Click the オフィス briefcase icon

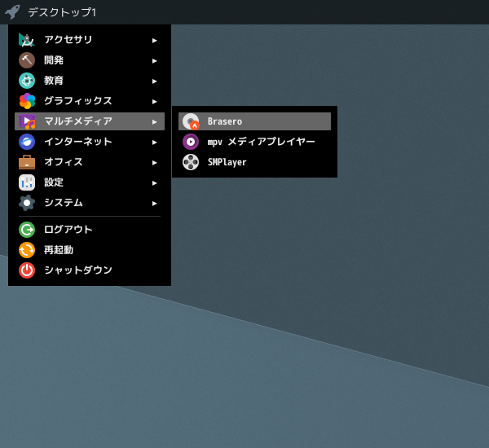pos(27,162)
